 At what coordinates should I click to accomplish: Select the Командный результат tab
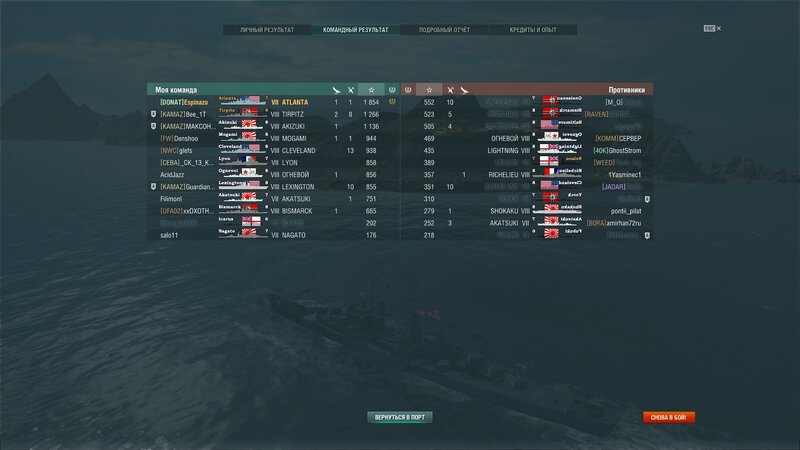click(x=356, y=30)
